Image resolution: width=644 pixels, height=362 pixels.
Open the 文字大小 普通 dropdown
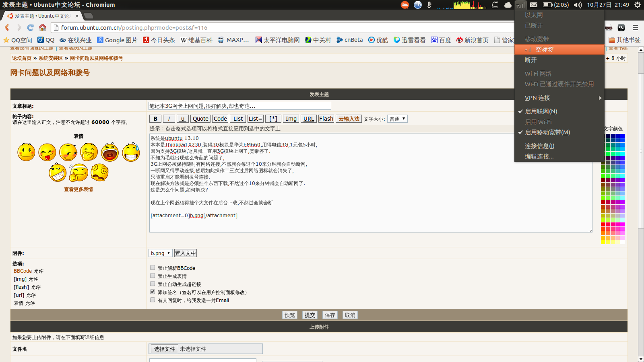(397, 119)
